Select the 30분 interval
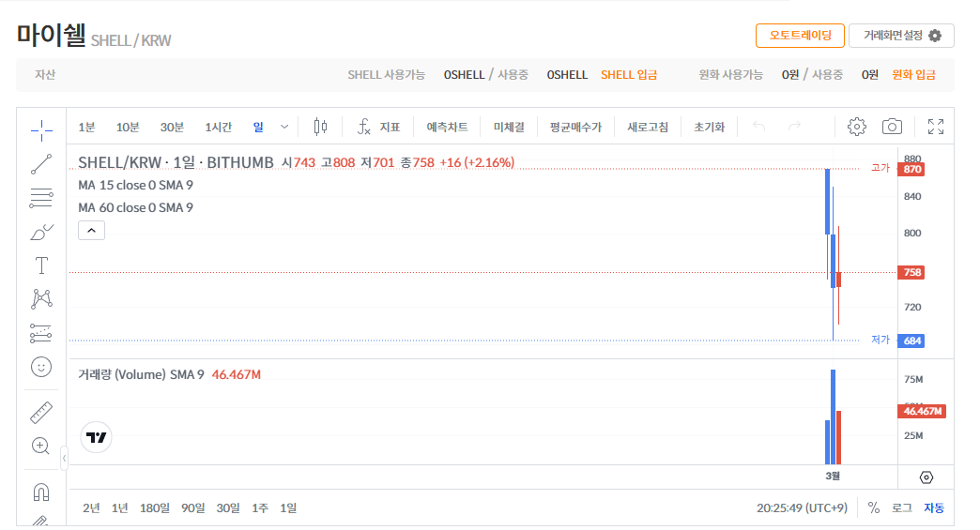 coord(171,128)
